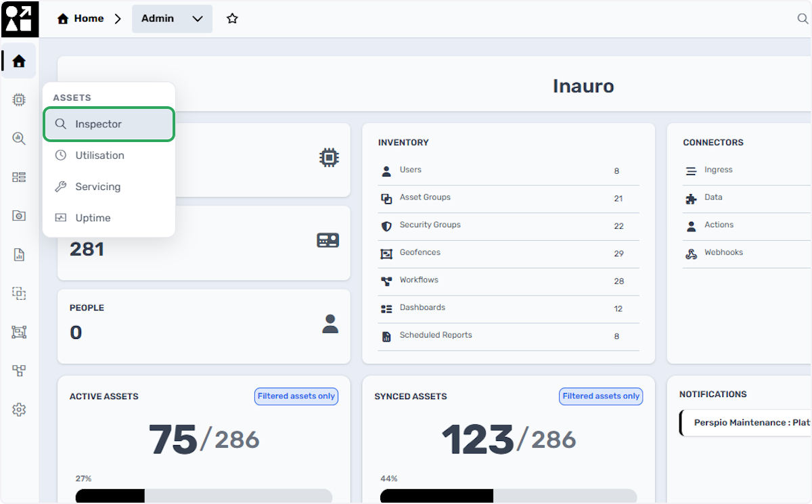Open the asset groups dashed-square sidebar icon
The height and width of the screenshot is (504, 812).
(19, 294)
